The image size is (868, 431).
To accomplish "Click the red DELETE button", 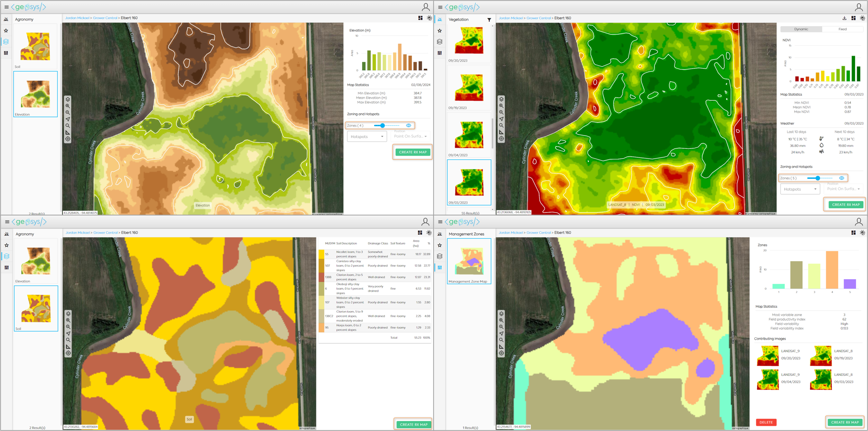I will click(766, 422).
